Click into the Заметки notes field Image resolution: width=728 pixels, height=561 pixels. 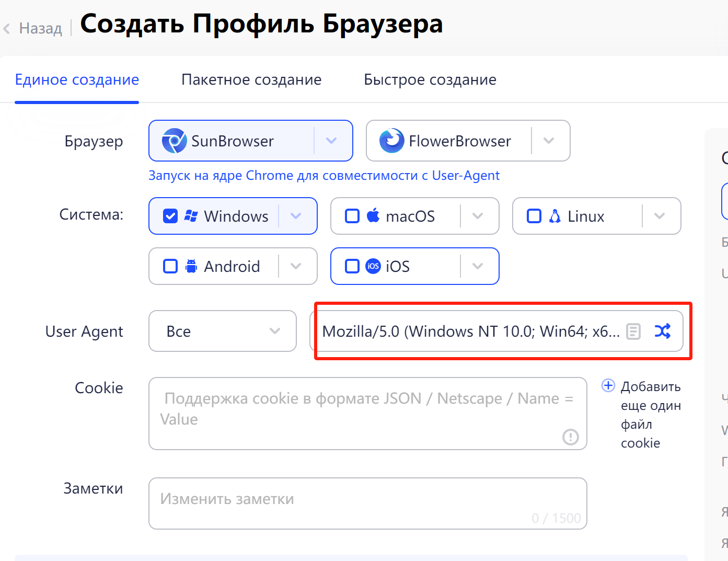[x=368, y=503]
